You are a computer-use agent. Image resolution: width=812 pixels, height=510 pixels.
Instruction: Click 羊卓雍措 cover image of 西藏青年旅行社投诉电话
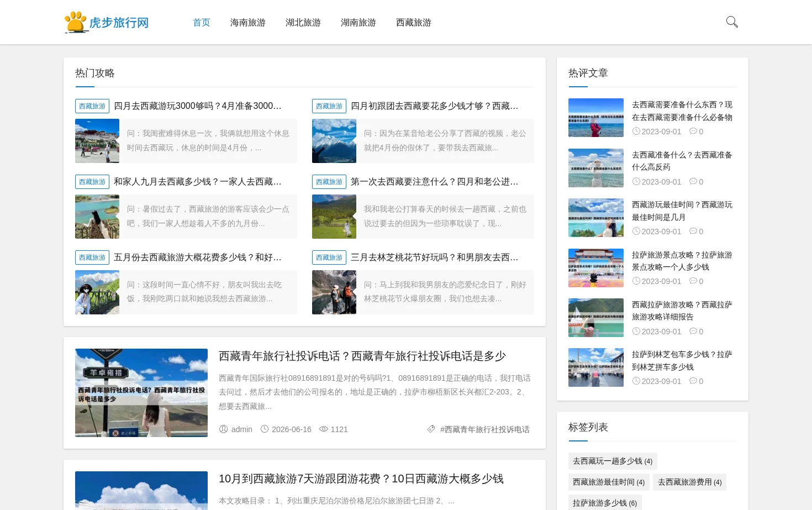pyautogui.click(x=141, y=393)
